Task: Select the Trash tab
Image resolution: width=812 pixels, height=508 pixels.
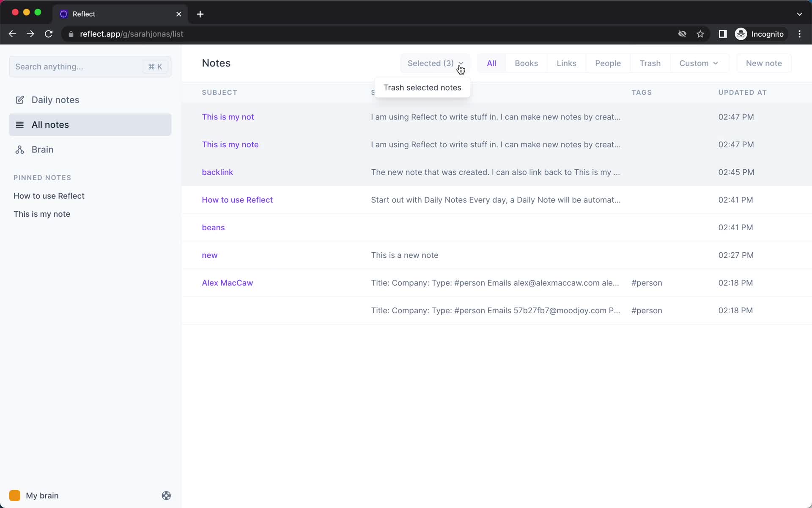Action: pyautogui.click(x=650, y=63)
